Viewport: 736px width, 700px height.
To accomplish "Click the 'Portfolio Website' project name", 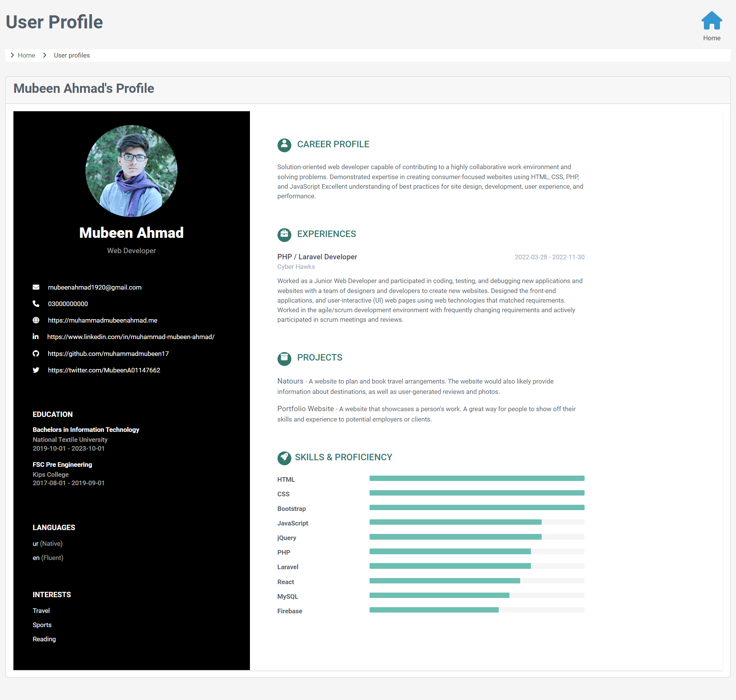I will pyautogui.click(x=306, y=409).
